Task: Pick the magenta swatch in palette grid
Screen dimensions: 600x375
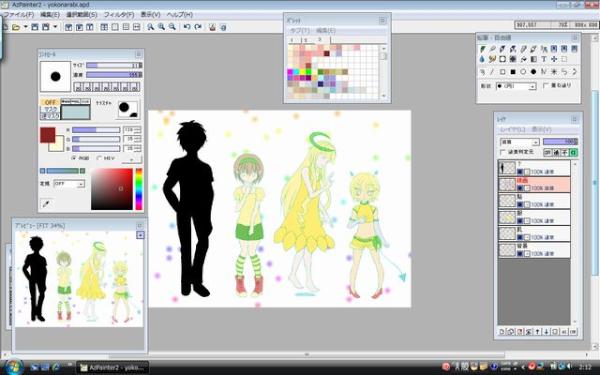Action: (x=290, y=72)
